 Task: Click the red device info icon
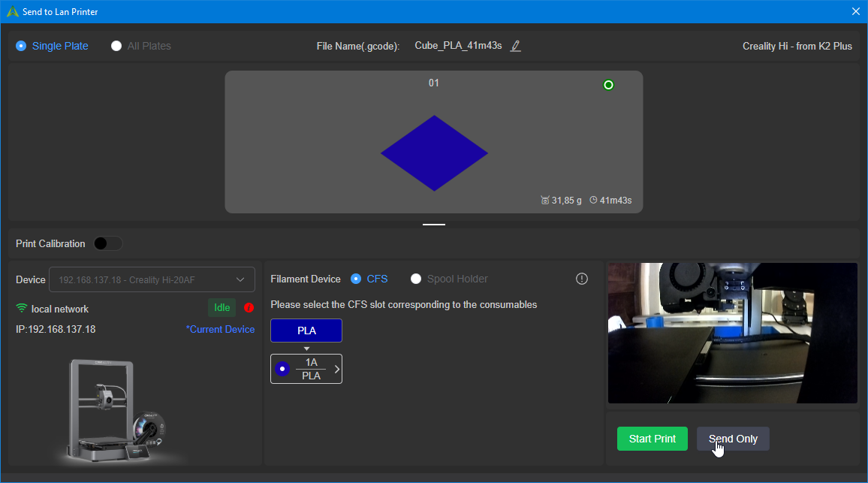(249, 307)
